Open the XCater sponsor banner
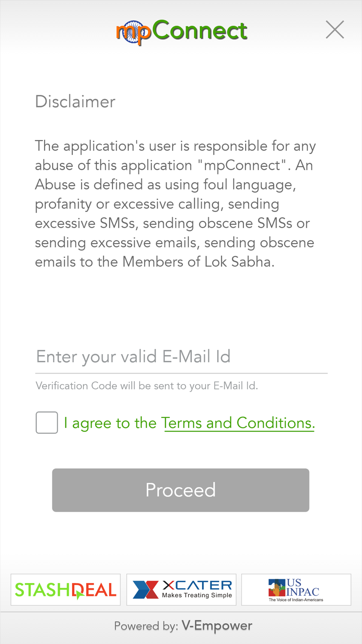 [181, 590]
